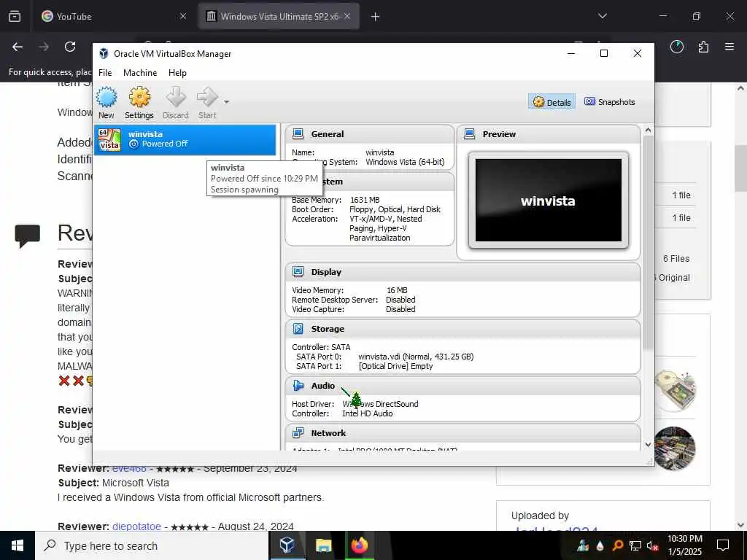Image resolution: width=747 pixels, height=560 pixels.
Task: Click the details pane scroll down arrow
Action: [x=648, y=445]
